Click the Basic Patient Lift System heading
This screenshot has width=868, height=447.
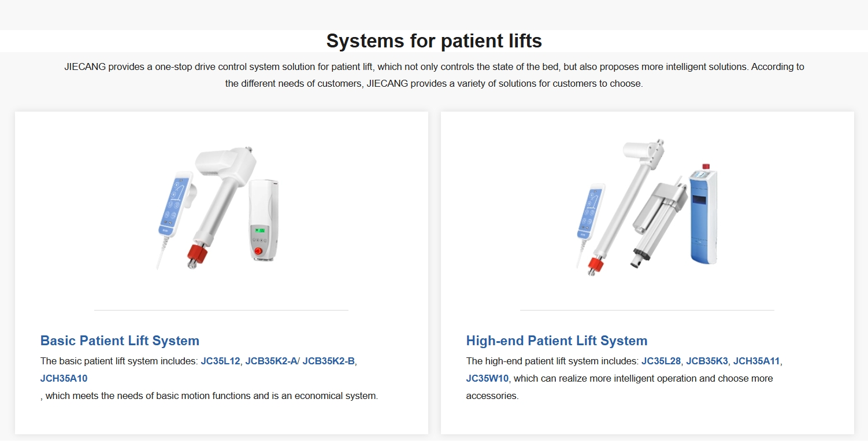click(120, 341)
